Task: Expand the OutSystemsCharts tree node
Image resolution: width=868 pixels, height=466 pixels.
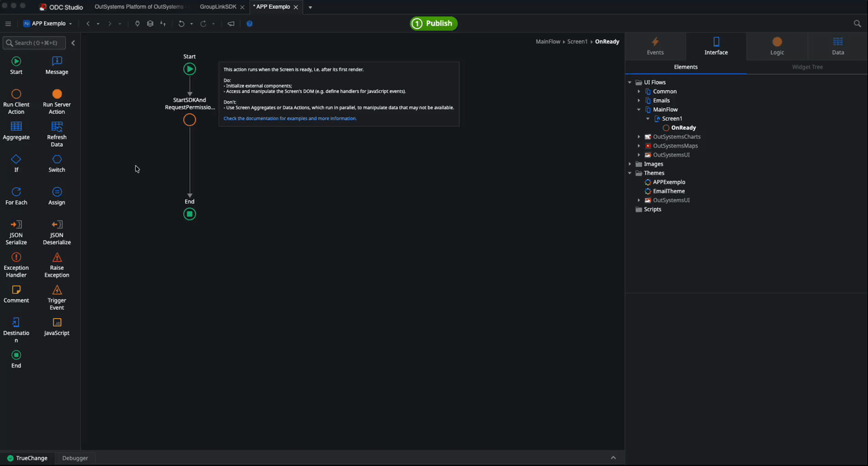Action: (639, 136)
